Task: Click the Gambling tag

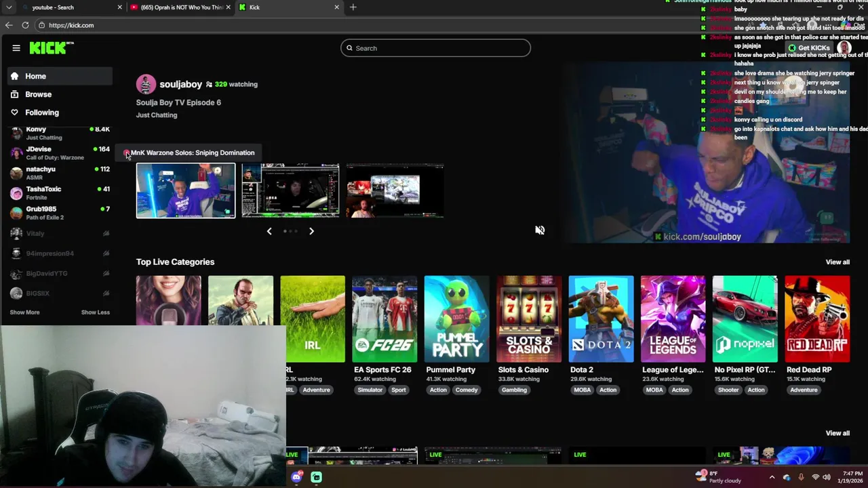Action: tap(514, 390)
